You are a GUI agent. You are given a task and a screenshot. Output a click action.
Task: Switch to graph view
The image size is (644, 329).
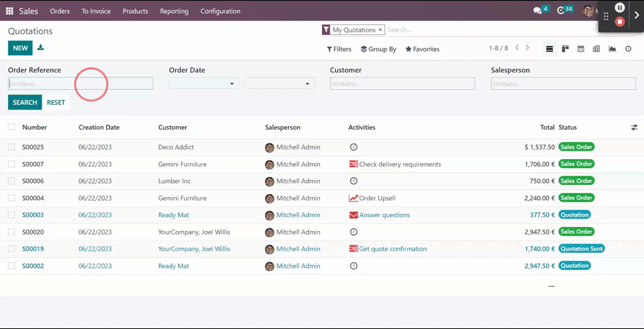[612, 49]
